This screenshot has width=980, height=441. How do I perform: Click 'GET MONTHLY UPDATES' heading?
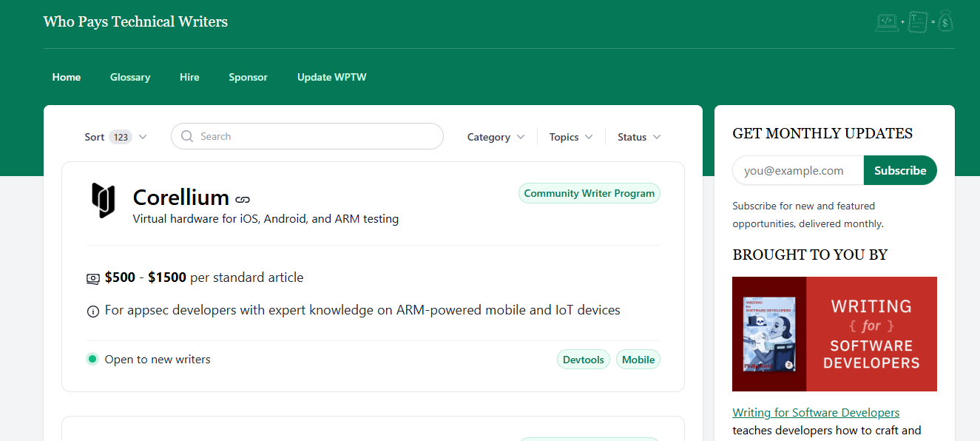pos(822,134)
